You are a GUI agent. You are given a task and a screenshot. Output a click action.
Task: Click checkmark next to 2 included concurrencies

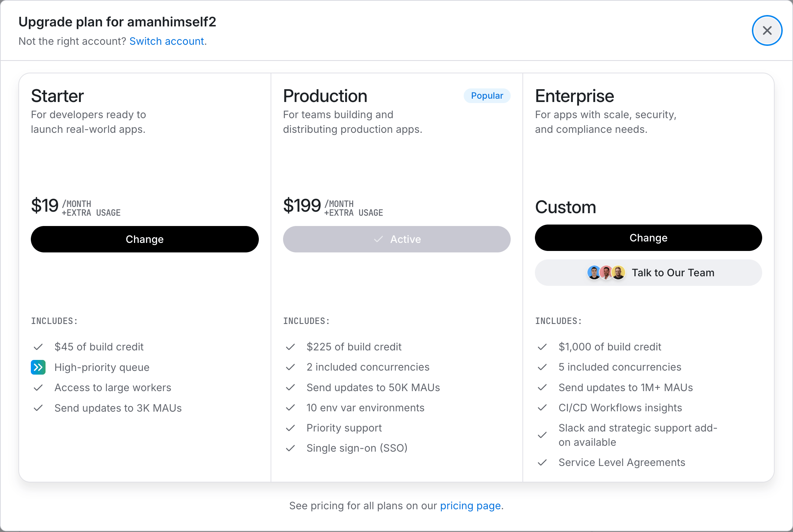pos(290,367)
